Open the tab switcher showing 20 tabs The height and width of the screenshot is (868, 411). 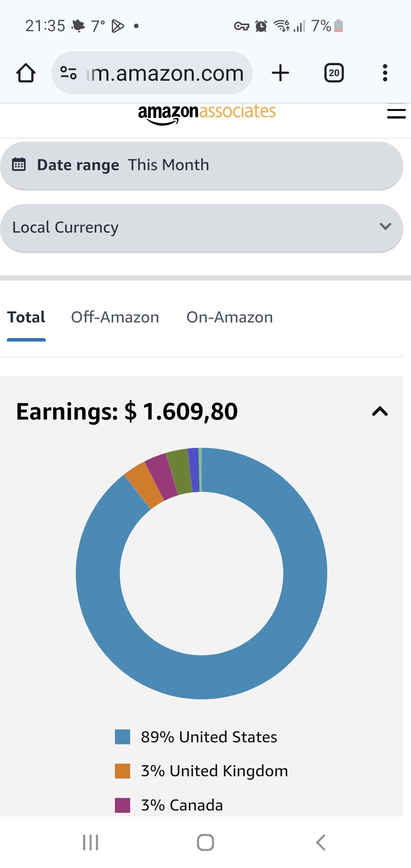pos(334,73)
